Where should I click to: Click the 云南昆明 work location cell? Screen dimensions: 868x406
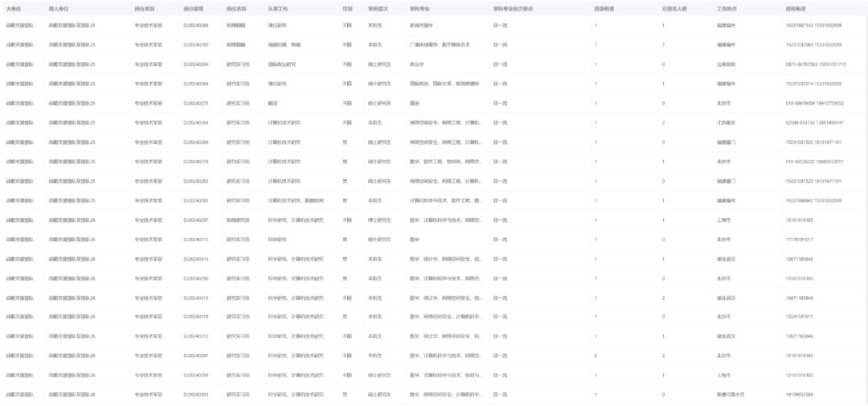727,64
